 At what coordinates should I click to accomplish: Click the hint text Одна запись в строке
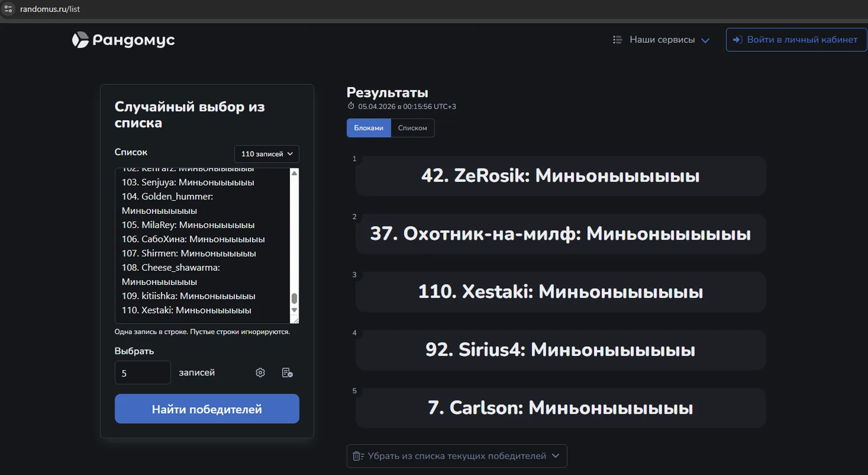pyautogui.click(x=202, y=332)
